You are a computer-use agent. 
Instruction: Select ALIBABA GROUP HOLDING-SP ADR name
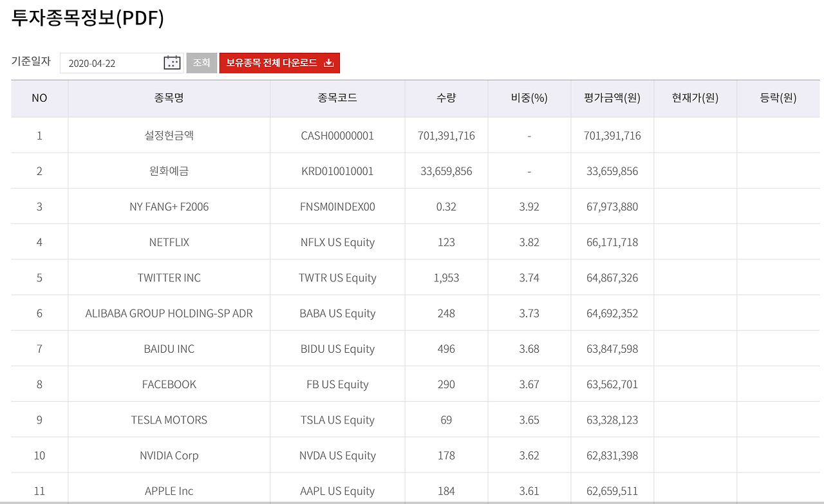click(169, 313)
